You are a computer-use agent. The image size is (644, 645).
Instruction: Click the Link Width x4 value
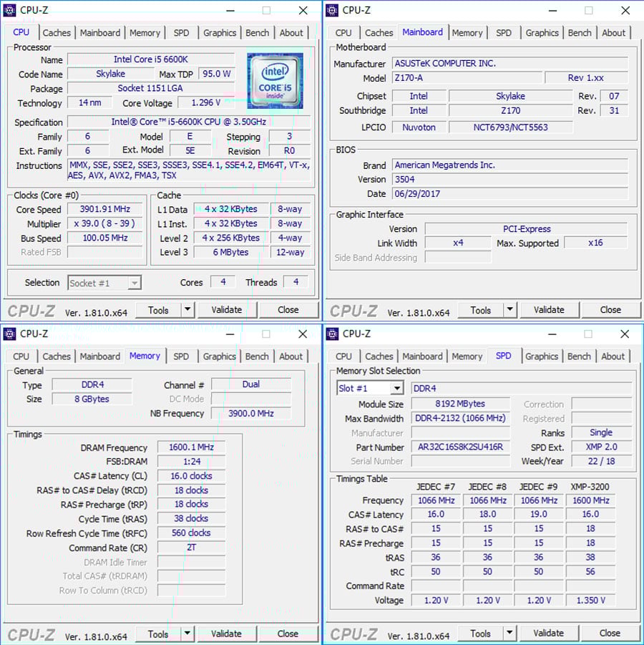458,243
